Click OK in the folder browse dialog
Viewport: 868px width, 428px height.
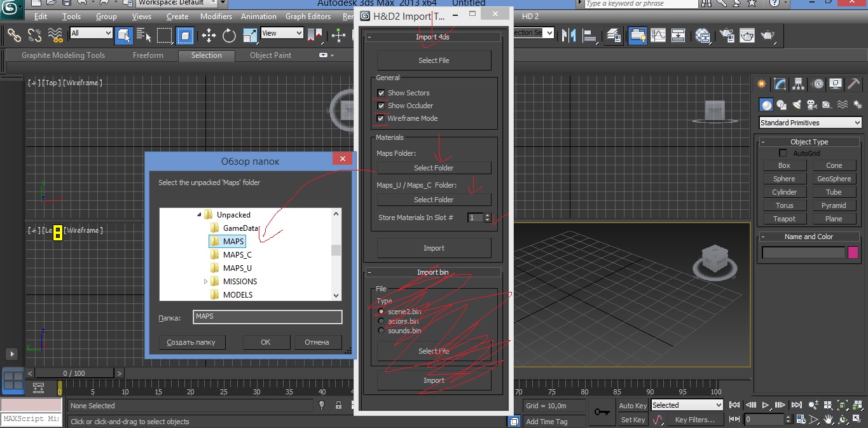pyautogui.click(x=266, y=342)
